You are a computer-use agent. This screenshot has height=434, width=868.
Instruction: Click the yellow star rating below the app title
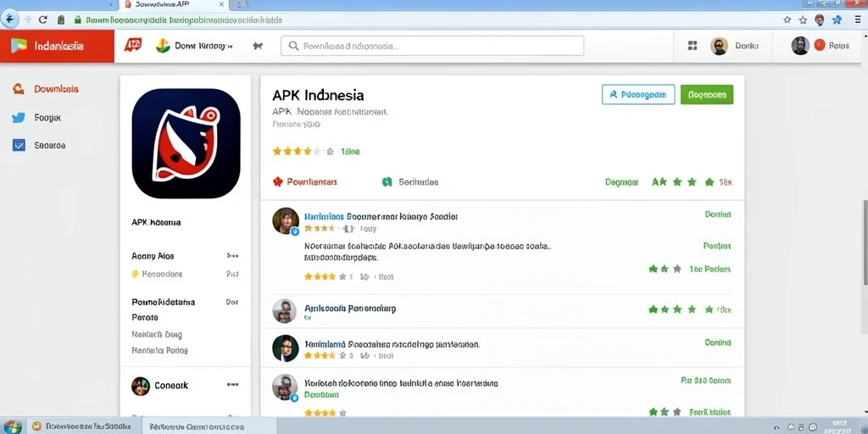(x=297, y=151)
